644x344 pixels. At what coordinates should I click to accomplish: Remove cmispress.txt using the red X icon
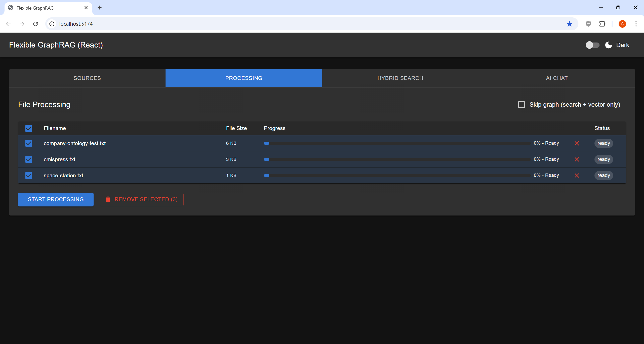[577, 159]
